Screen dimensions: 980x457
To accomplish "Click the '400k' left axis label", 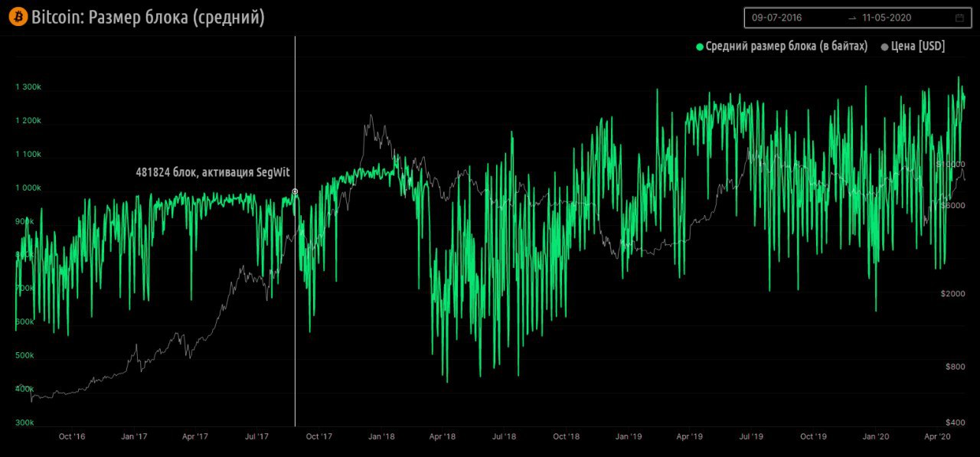I will point(24,390).
